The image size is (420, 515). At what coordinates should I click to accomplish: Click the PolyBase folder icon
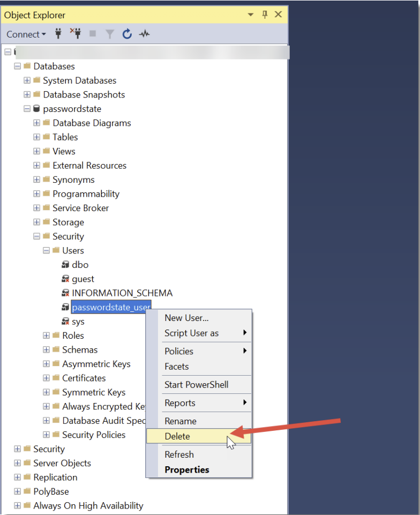pyautogui.click(x=27, y=491)
